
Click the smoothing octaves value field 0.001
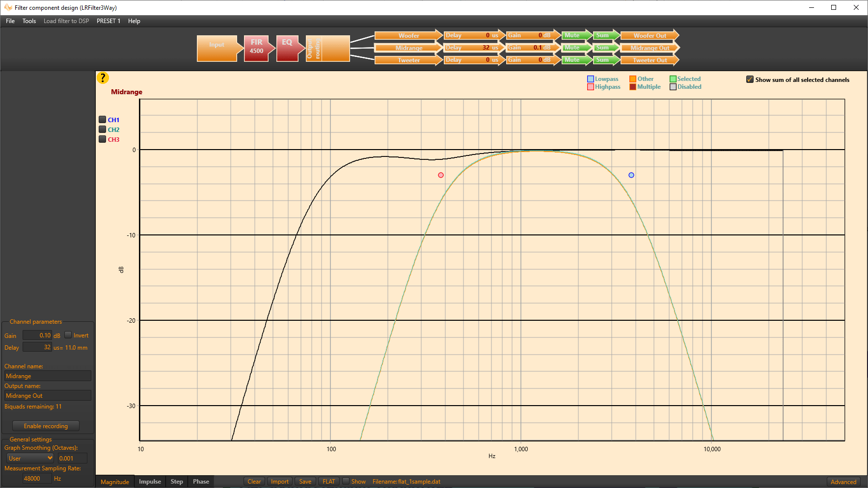coord(72,458)
